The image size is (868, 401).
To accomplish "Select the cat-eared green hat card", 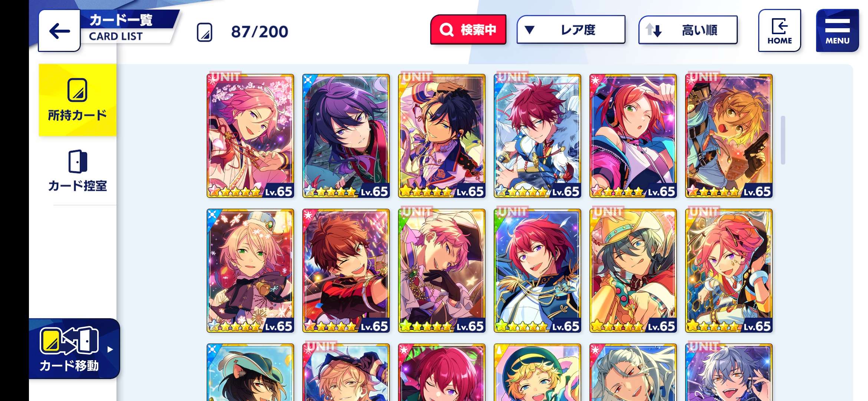I will coord(250,372).
